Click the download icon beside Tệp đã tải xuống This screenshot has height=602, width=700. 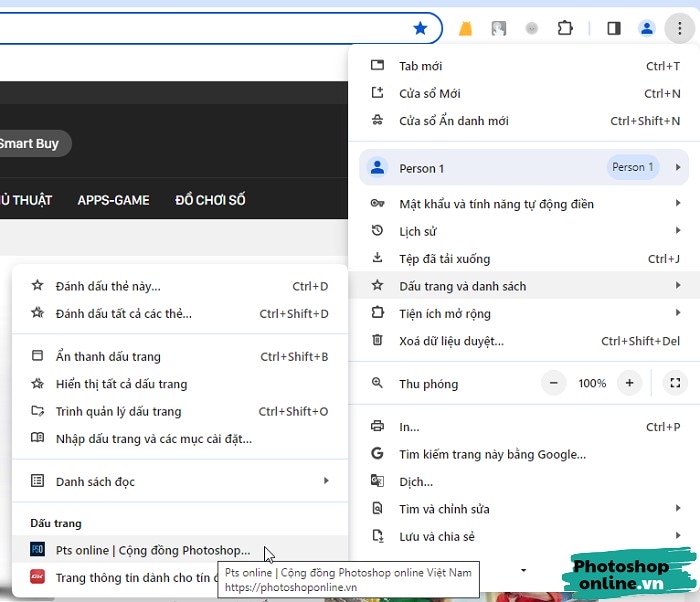tap(377, 258)
